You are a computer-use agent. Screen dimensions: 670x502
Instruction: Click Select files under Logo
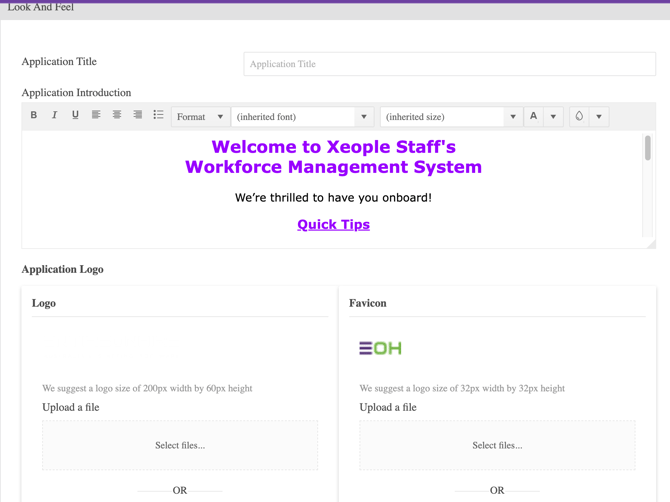pos(180,445)
